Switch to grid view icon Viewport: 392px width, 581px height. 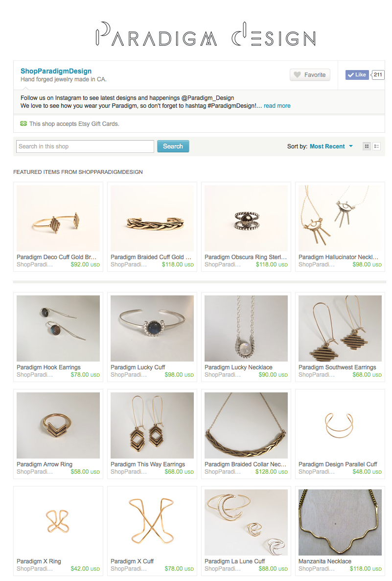[367, 146]
